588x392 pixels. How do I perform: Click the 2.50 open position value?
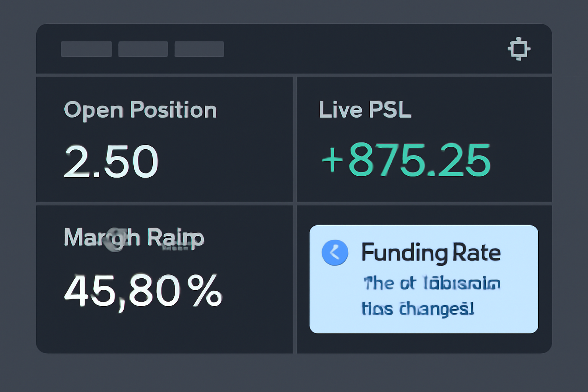click(111, 161)
